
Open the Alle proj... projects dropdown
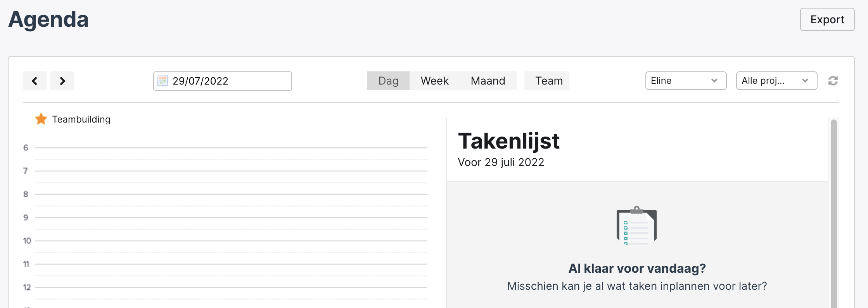[776, 81]
